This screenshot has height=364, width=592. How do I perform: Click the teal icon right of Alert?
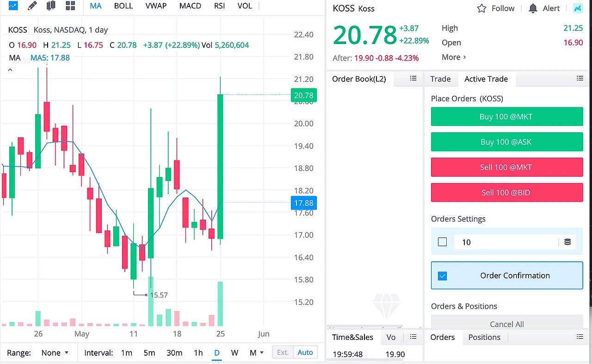tap(578, 8)
